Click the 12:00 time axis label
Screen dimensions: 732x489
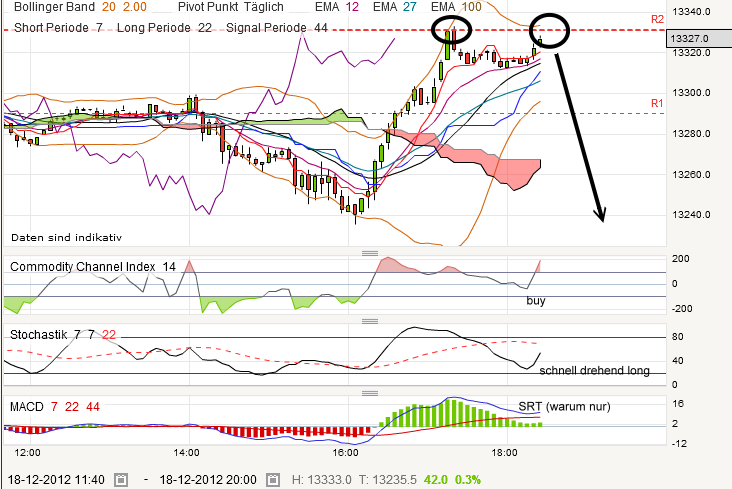pyautogui.click(x=27, y=453)
